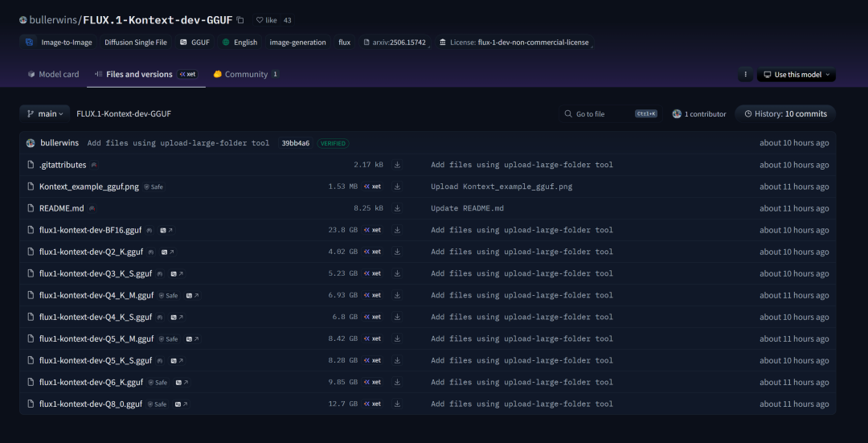The image size is (868, 443).
Task: Click the image-generation tag
Action: [x=298, y=42]
